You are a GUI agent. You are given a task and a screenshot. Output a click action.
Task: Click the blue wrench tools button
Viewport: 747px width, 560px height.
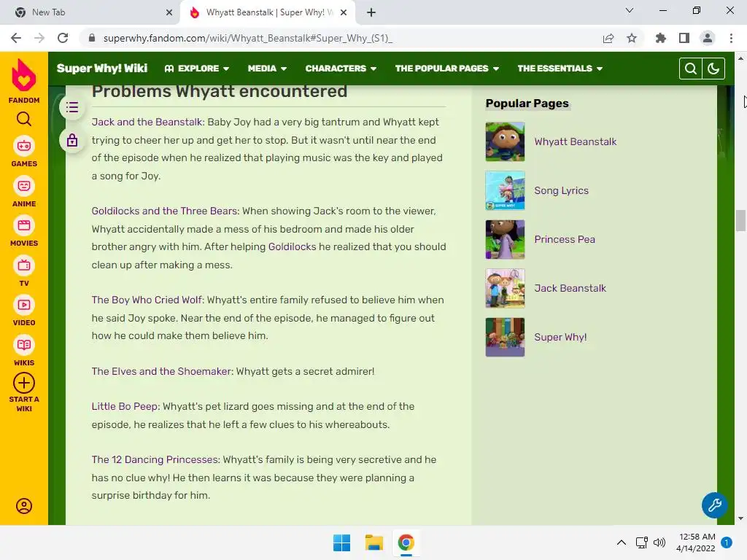coord(714,505)
